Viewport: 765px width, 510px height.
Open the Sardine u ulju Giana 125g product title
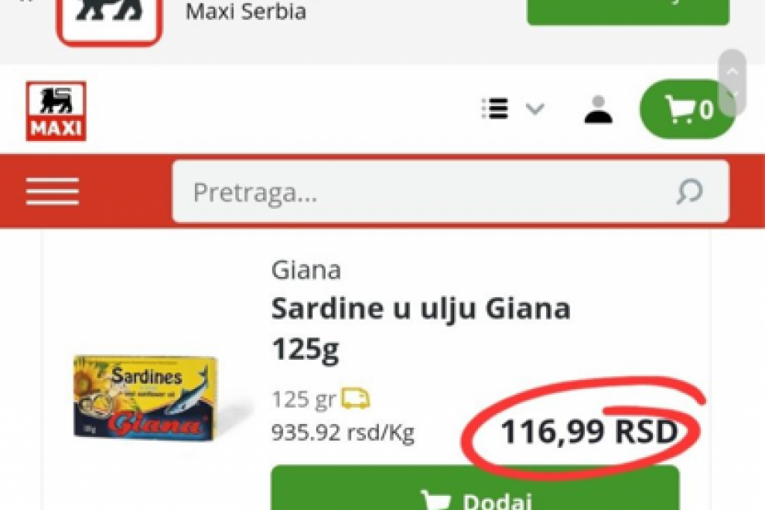tap(421, 328)
